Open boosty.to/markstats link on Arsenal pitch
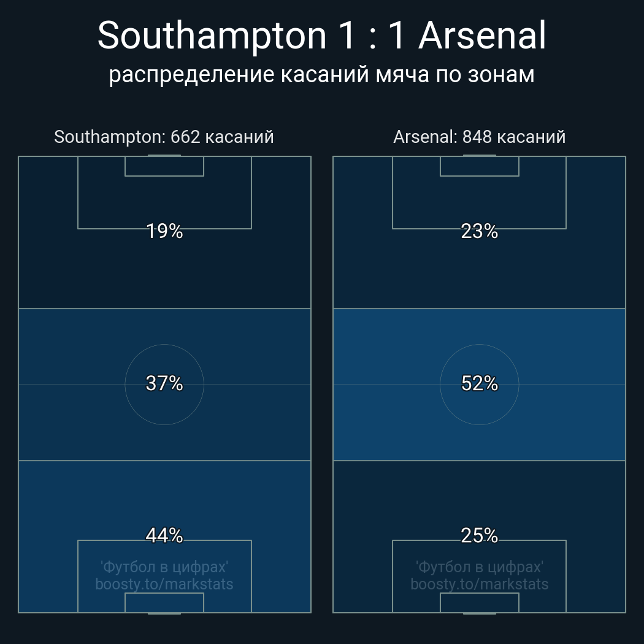 tap(479, 584)
